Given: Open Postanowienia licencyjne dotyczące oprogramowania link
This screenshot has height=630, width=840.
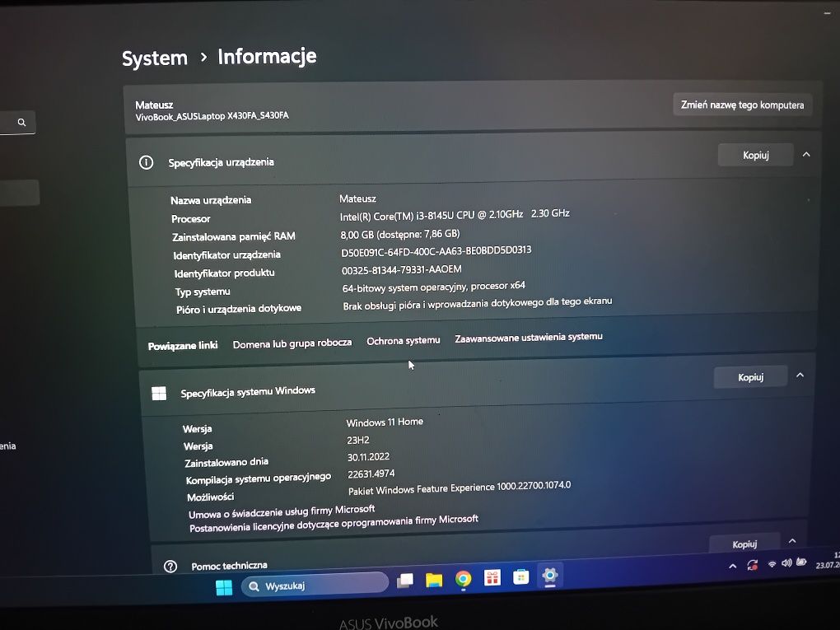Looking at the screenshot, I should click(x=334, y=524).
